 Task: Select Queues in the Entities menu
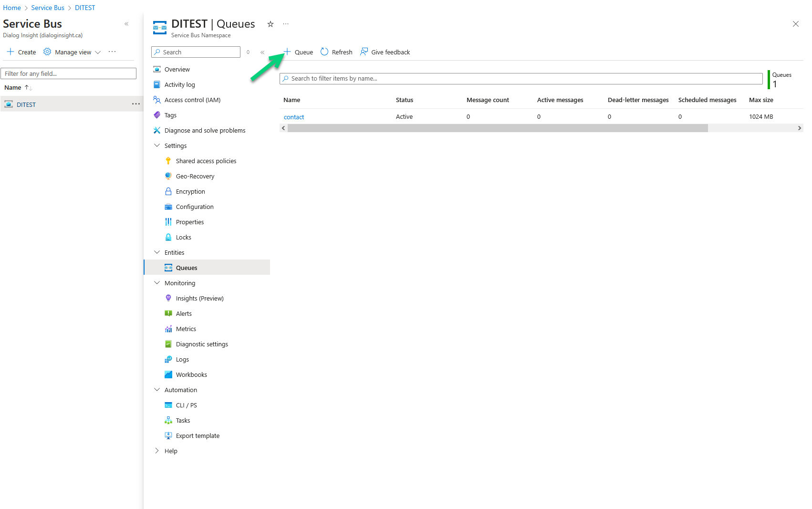pos(207,268)
